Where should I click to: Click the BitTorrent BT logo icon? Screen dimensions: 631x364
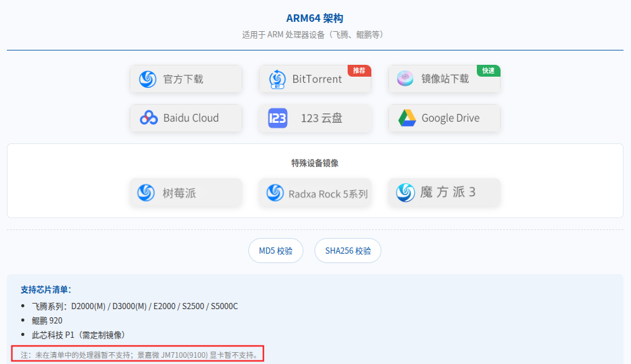(277, 79)
